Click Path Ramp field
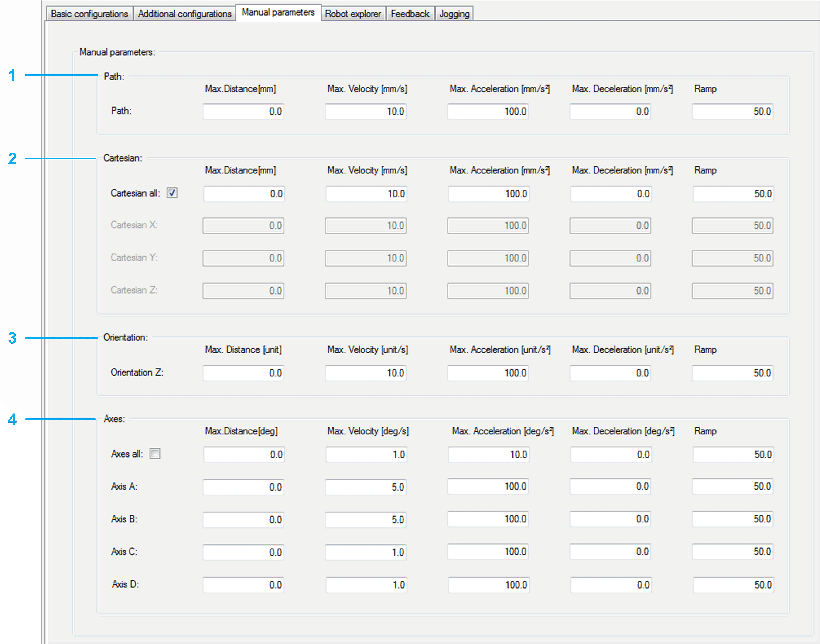 coord(732,111)
